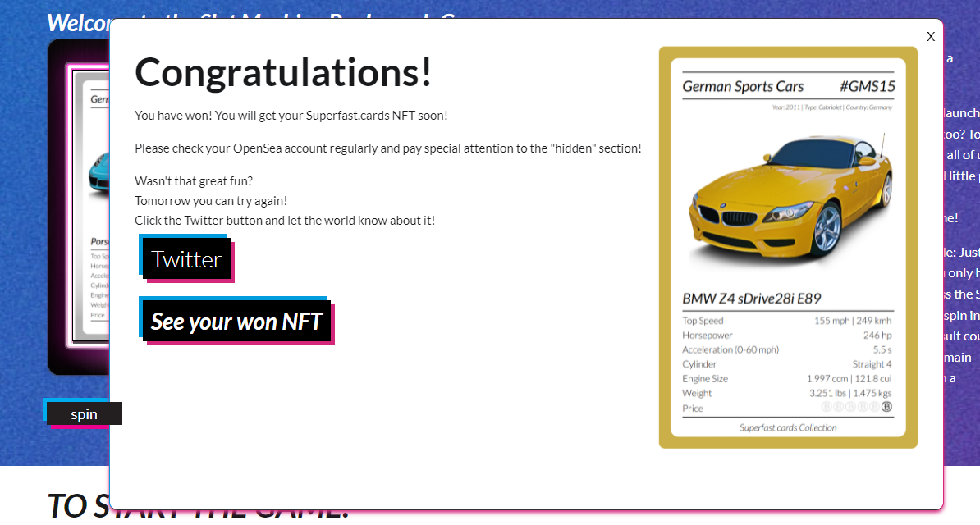Open the See your won NFT button
980x525 pixels.
click(x=236, y=322)
